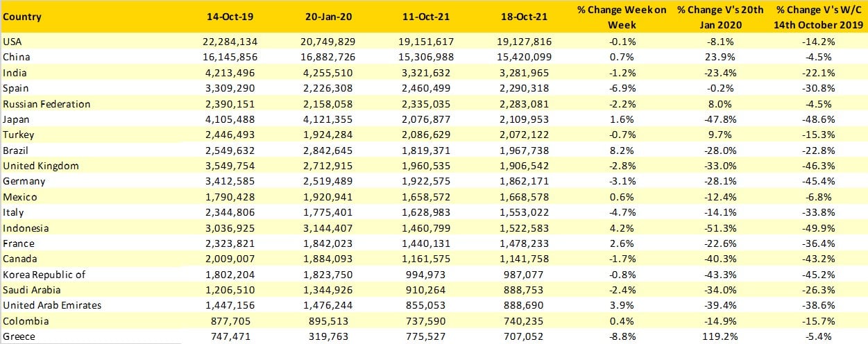Click the Country column header
The height and width of the screenshot is (344, 868).
pos(22,17)
